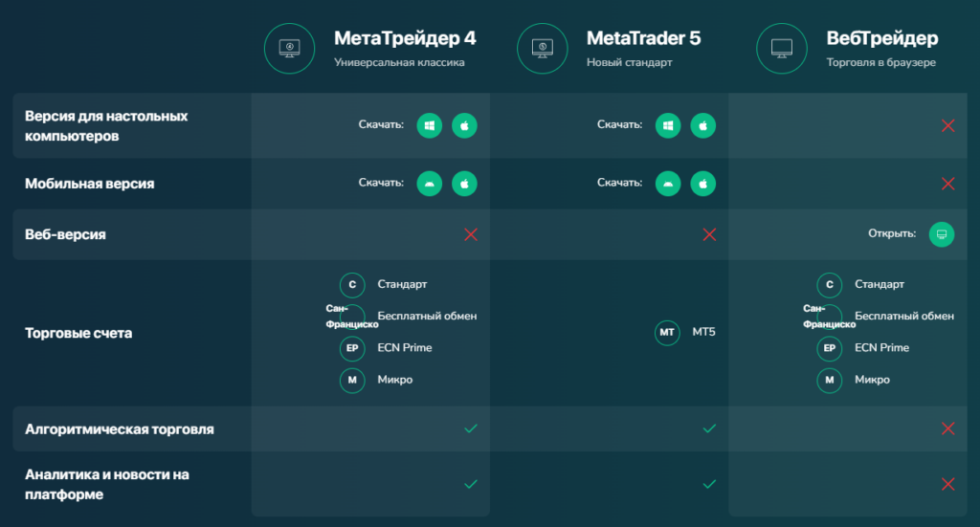The height and width of the screenshot is (527, 980).
Task: Select the ВебТрейдер heading
Action: click(881, 39)
